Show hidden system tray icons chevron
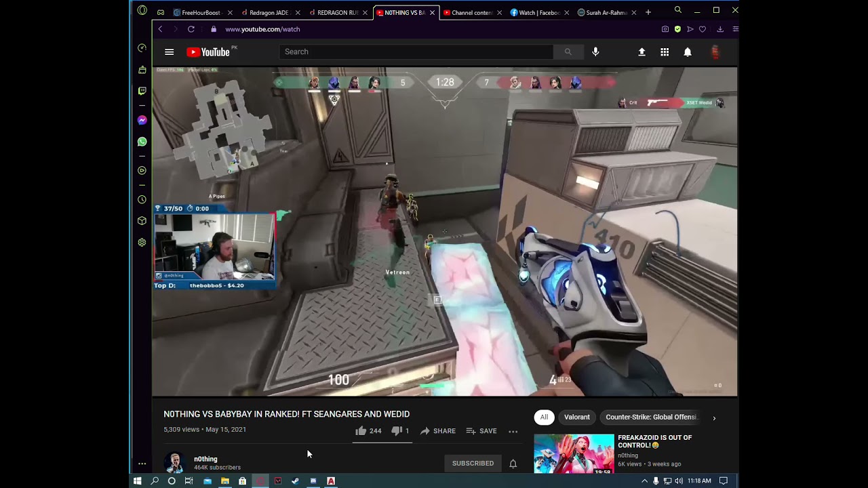The width and height of the screenshot is (868, 488). [x=644, y=481]
